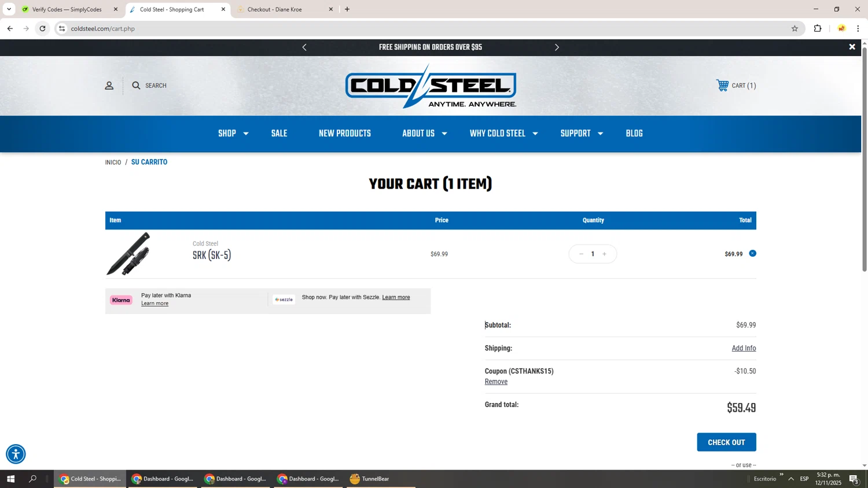868x488 pixels.
Task: Click the -$10.50 coupon discount value
Action: pos(745,371)
